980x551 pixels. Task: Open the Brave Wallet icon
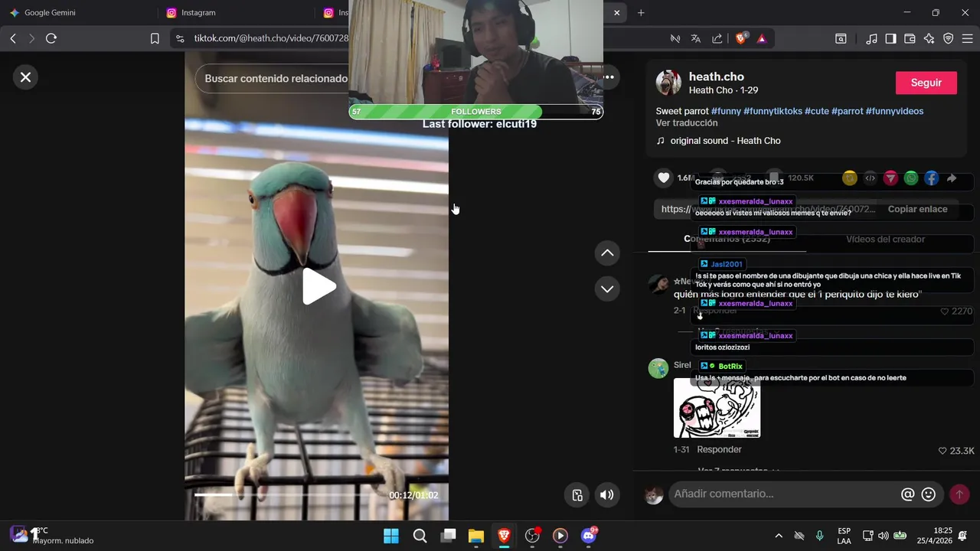(x=910, y=38)
